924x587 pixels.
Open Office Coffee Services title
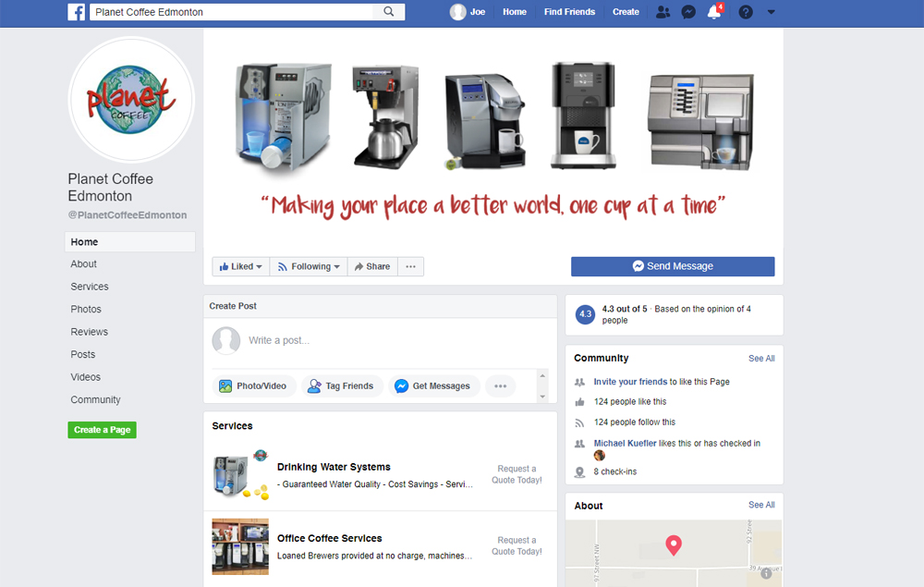tap(330, 538)
